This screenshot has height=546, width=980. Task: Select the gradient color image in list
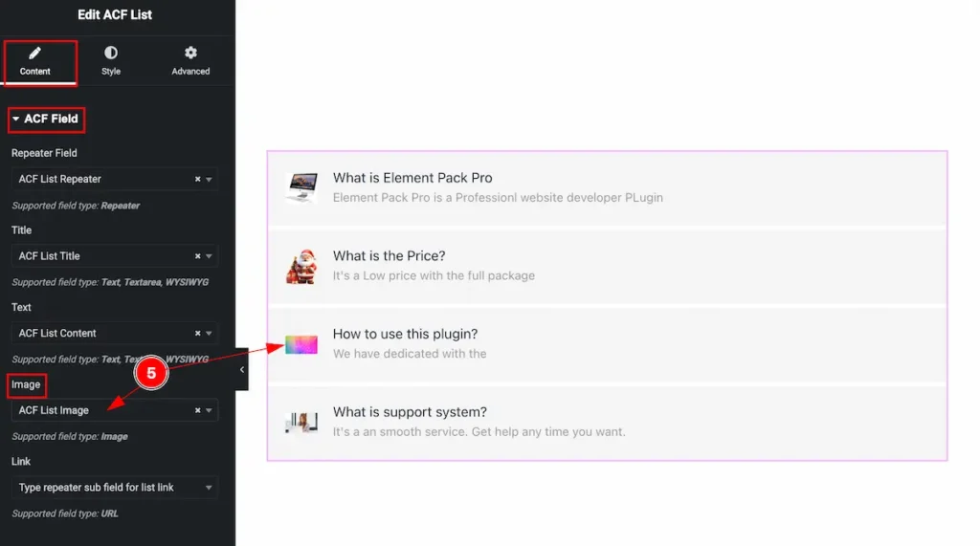[301, 344]
